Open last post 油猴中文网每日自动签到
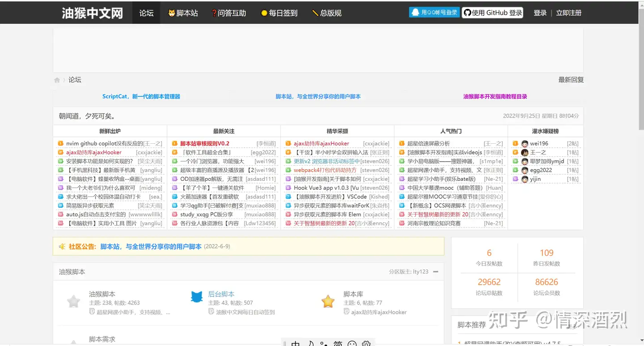This screenshot has height=346, width=644. [246, 312]
